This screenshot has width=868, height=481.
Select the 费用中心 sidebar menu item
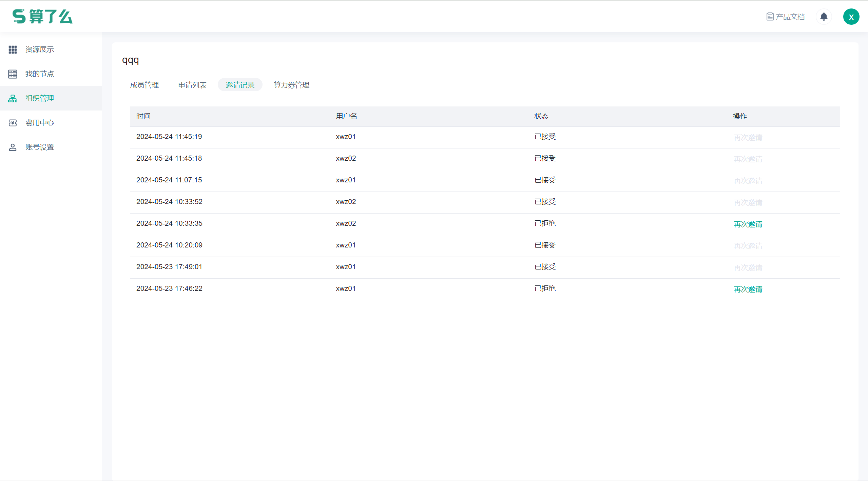[40, 123]
